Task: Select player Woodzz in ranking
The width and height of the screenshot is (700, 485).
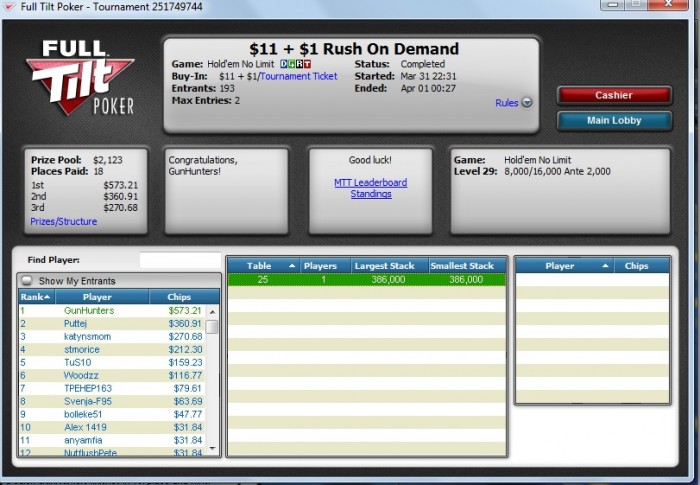Action: 112,375
